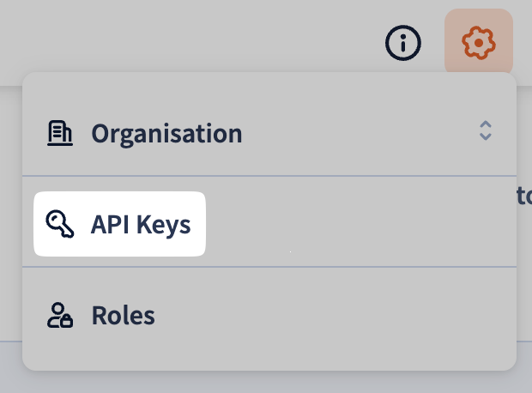The image size is (532, 393).
Task: Click the Organisation text label
Action: coord(166,135)
